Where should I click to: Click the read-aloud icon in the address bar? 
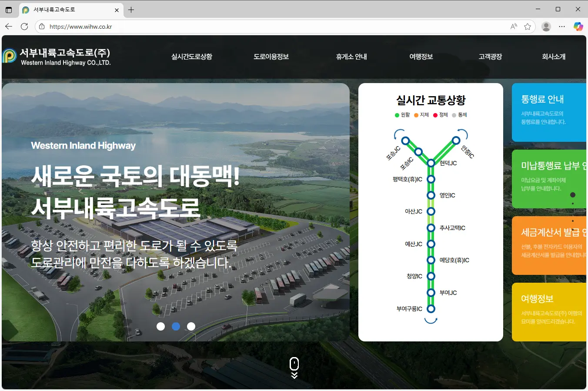[513, 27]
